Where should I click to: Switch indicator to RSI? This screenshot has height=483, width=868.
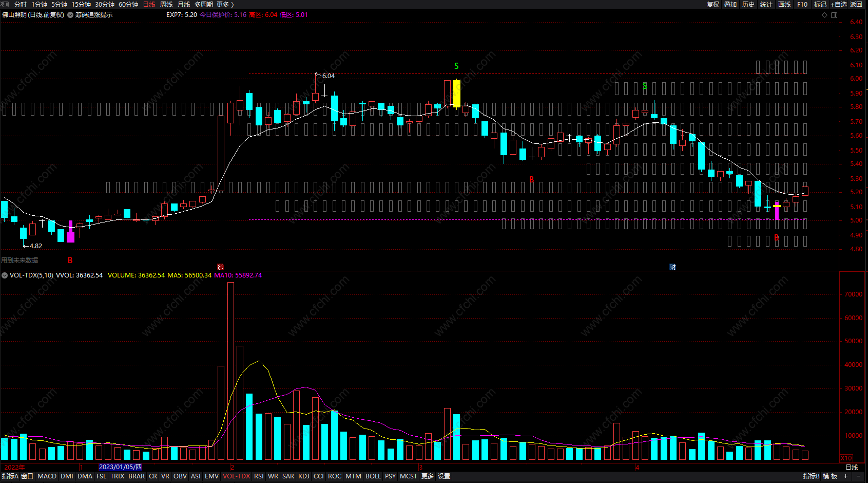(259, 476)
